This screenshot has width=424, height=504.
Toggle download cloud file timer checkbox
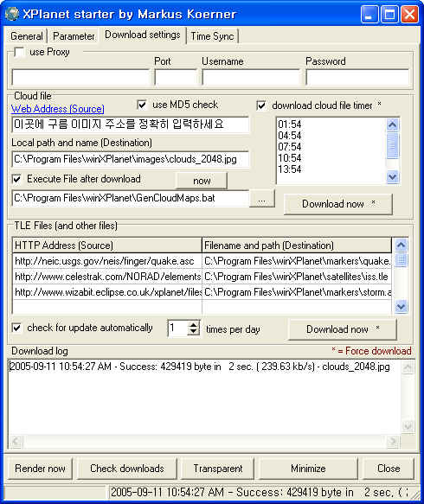point(261,105)
